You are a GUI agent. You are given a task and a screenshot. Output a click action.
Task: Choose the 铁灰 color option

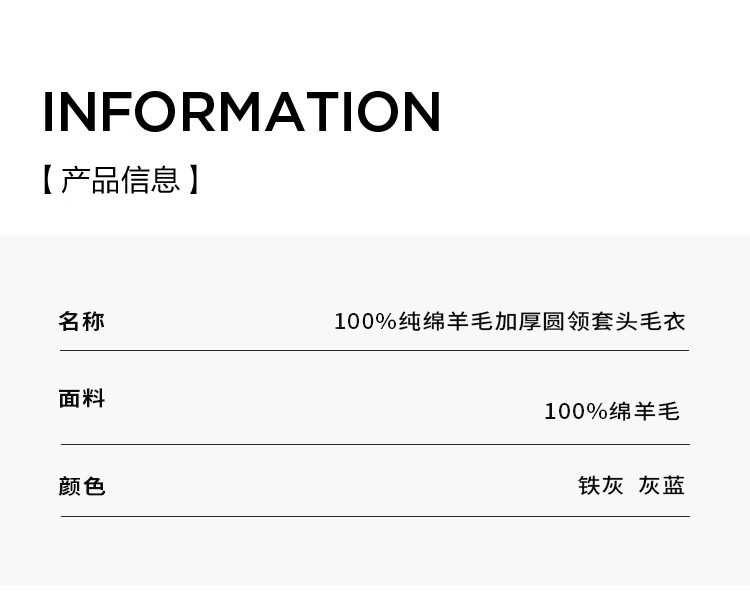tap(601, 486)
